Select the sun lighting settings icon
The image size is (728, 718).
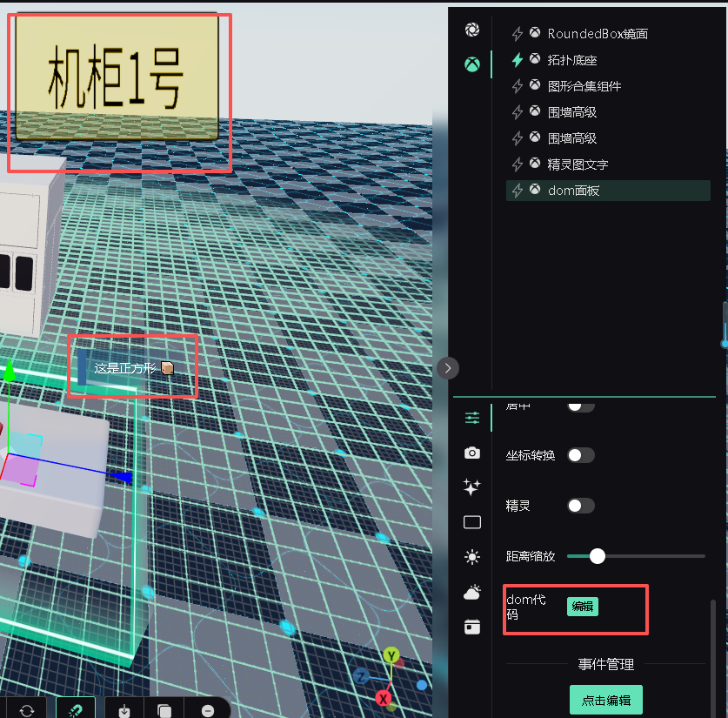471,557
